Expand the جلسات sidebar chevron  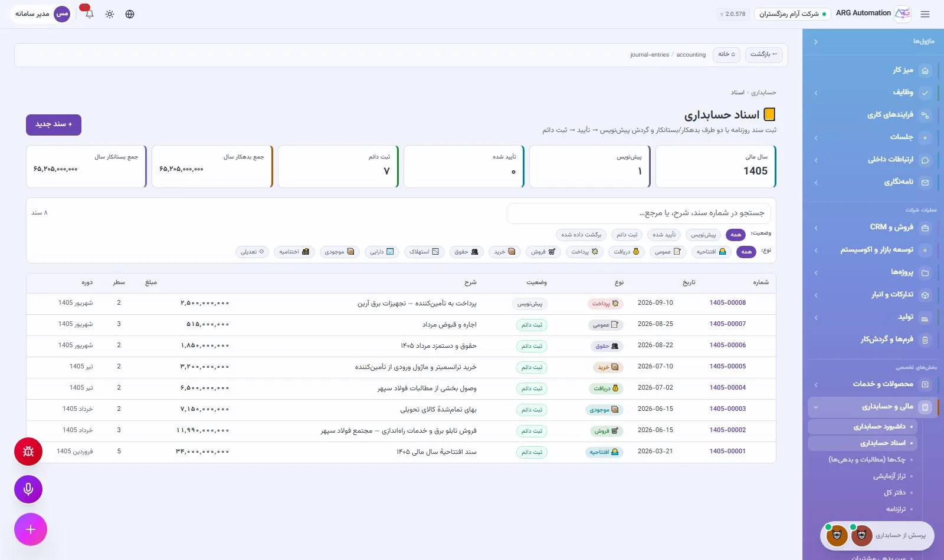point(816,138)
